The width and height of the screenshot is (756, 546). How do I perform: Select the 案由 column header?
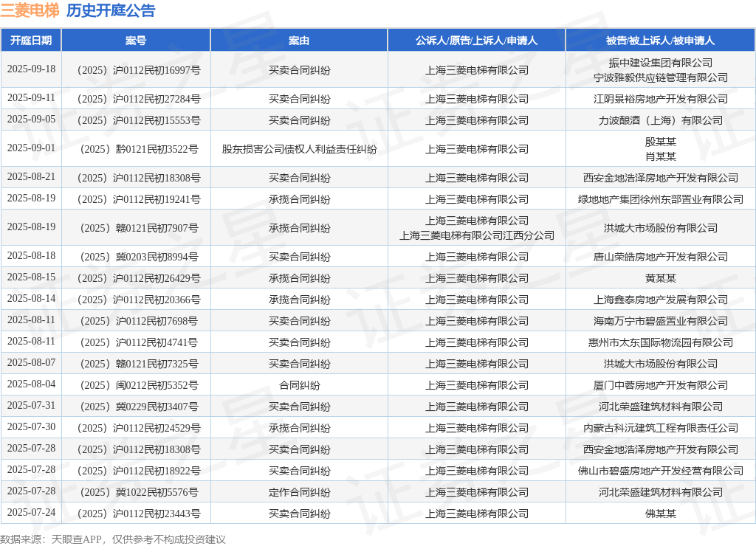299,41
